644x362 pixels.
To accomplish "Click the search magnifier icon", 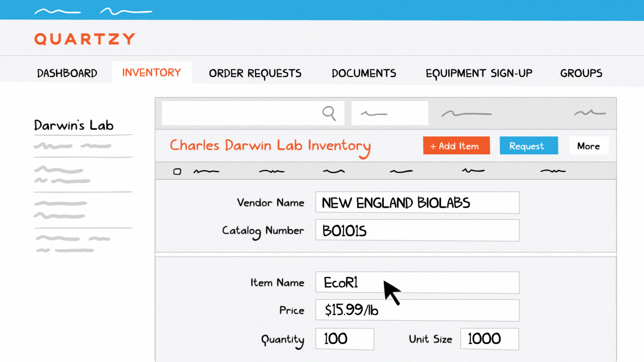I will coord(329,113).
